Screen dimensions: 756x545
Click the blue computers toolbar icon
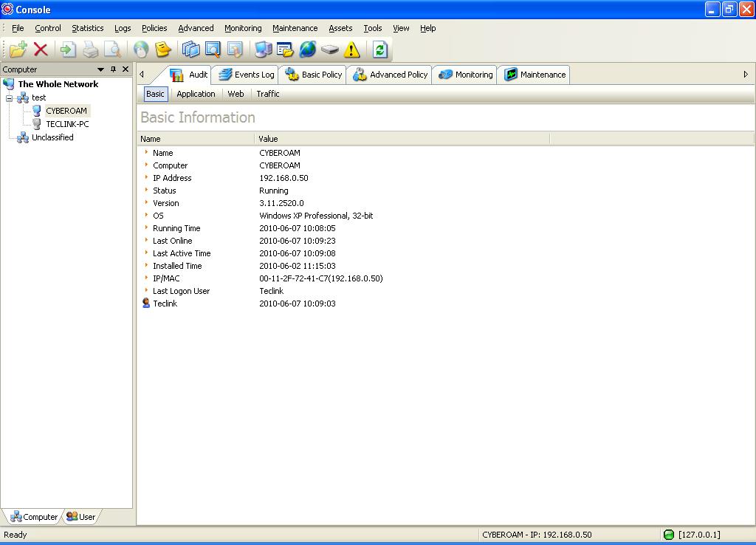pos(264,49)
